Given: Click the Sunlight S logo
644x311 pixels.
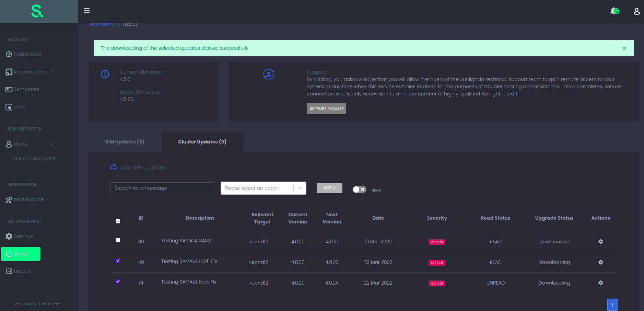Looking at the screenshot, I should point(37,11).
